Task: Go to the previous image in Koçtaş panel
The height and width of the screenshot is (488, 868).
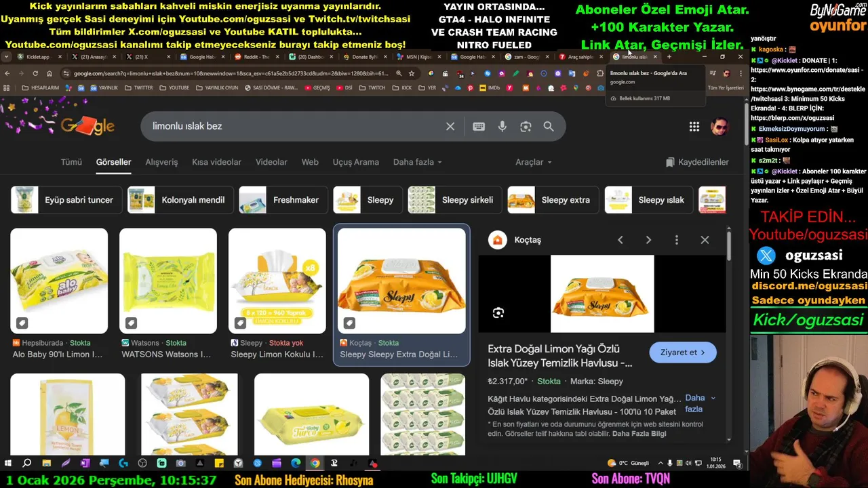Action: (620, 240)
